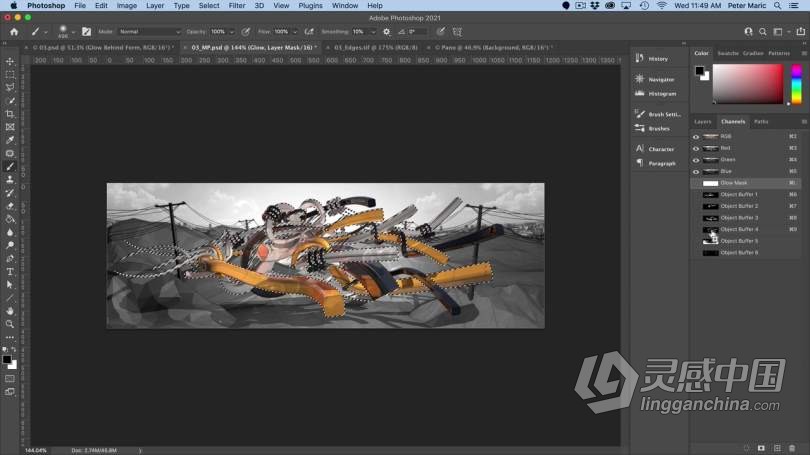The height and width of the screenshot is (455, 810).
Task: Switch to the Layers panel tab
Action: coord(703,122)
